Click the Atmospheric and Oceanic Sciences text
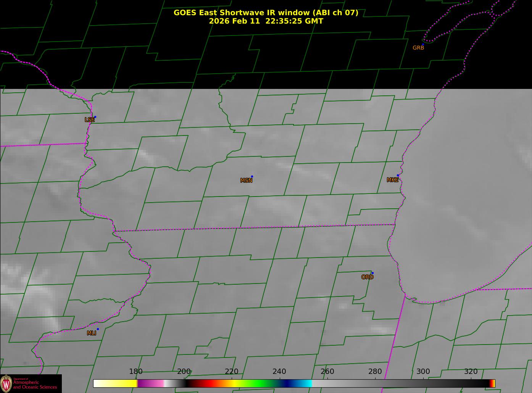The image size is (532, 393). pos(35,385)
